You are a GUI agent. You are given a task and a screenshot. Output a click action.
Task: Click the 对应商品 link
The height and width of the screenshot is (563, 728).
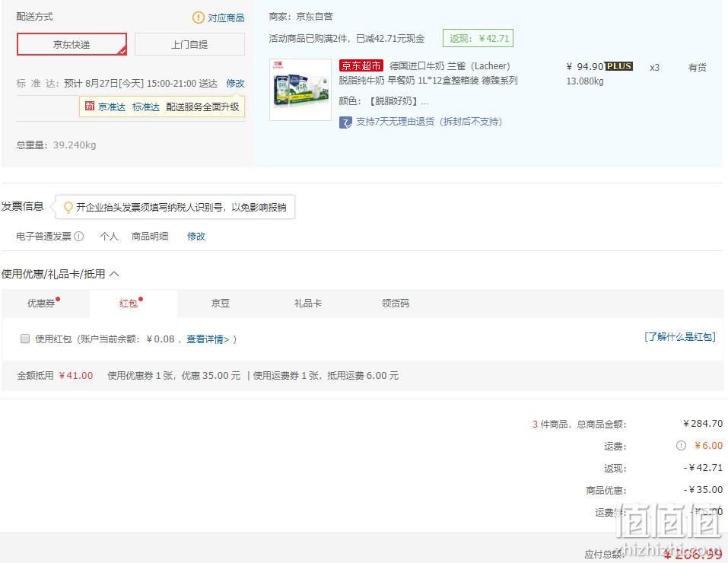(x=226, y=18)
